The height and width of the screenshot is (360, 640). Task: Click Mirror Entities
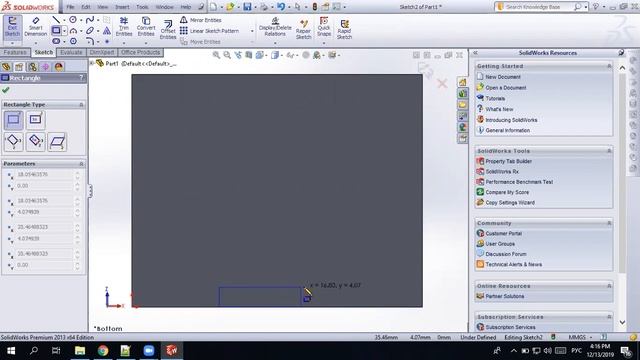coord(201,20)
